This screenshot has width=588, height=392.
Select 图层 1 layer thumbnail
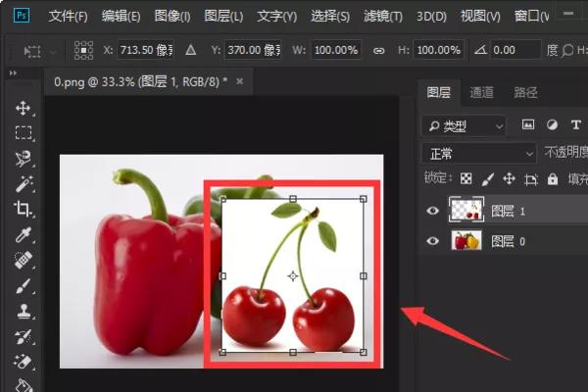tap(466, 210)
